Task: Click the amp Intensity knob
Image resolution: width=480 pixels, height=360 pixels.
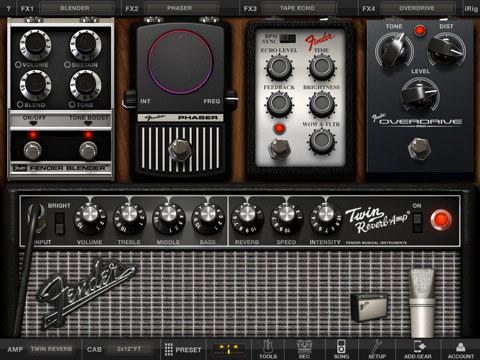Action: (326, 219)
